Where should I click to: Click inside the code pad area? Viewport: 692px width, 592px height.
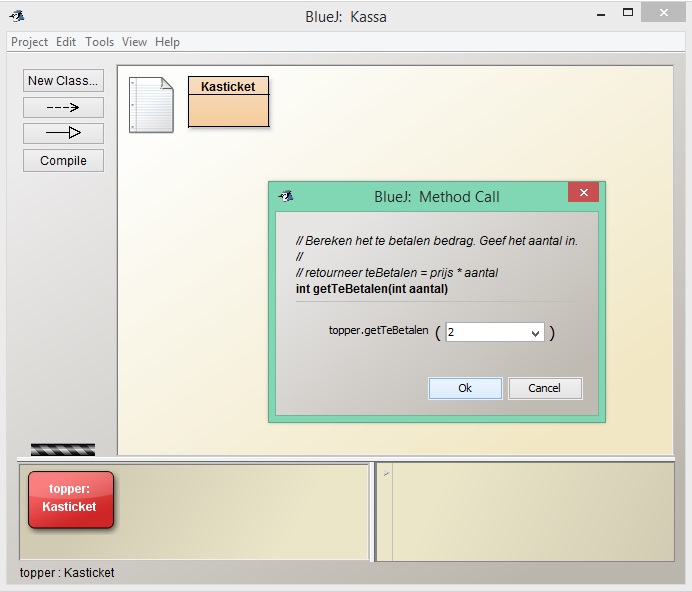click(533, 512)
